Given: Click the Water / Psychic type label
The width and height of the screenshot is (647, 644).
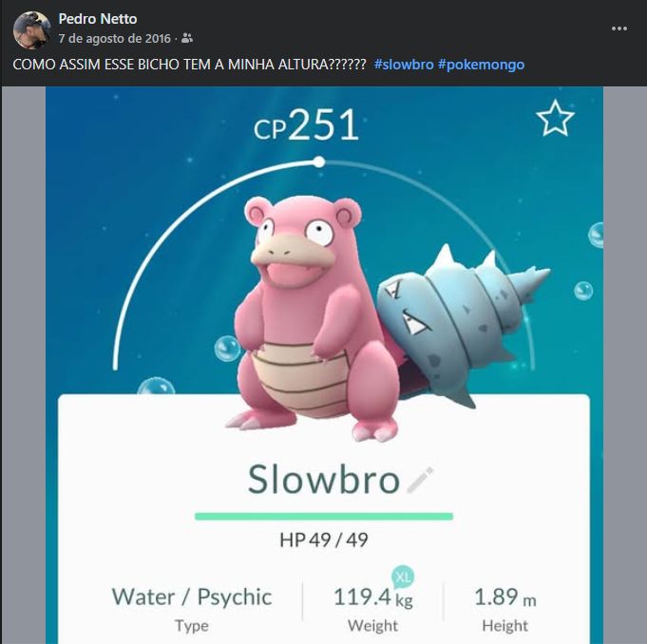Looking at the screenshot, I should [192, 597].
